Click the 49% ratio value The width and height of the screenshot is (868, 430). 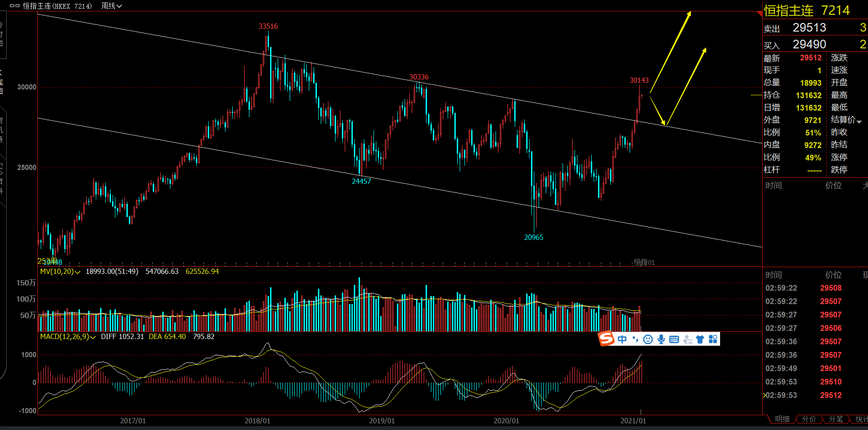pos(813,158)
